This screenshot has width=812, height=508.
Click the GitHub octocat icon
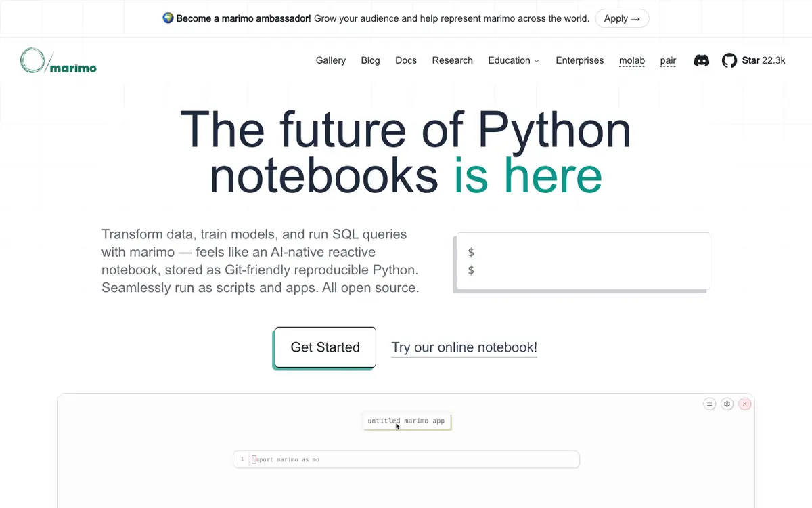(x=729, y=61)
